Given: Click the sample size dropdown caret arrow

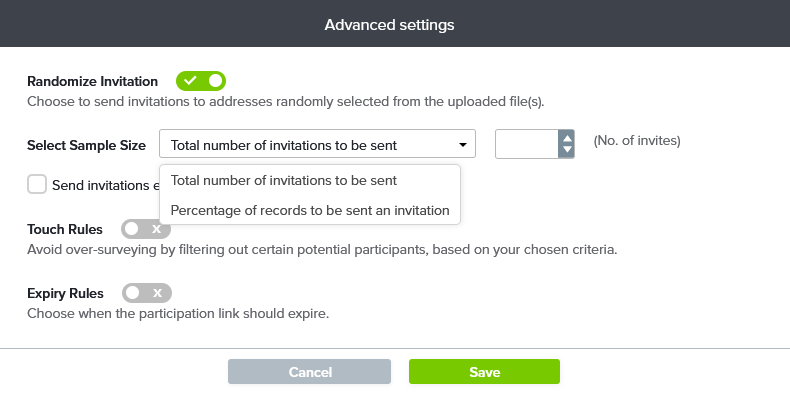Looking at the screenshot, I should click(463, 145).
